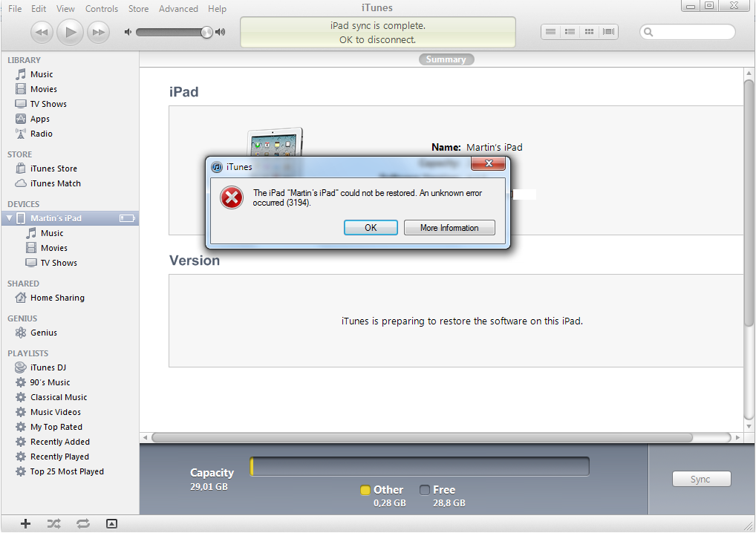Open the Help menu
Screen dimensions: 756x533
(217, 9)
